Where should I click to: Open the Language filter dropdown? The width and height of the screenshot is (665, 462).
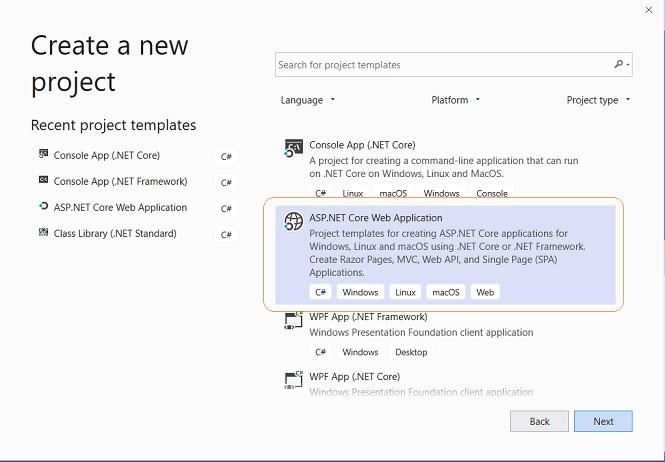pyautogui.click(x=307, y=100)
